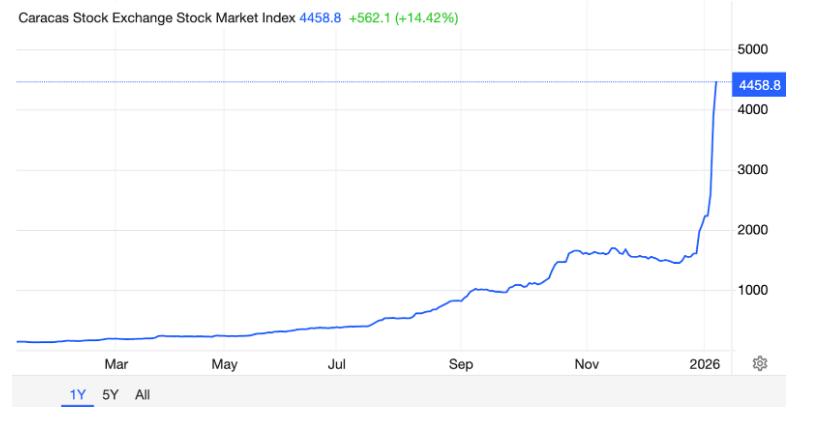Click the May label on time axis
816x422 pixels.
point(224,364)
